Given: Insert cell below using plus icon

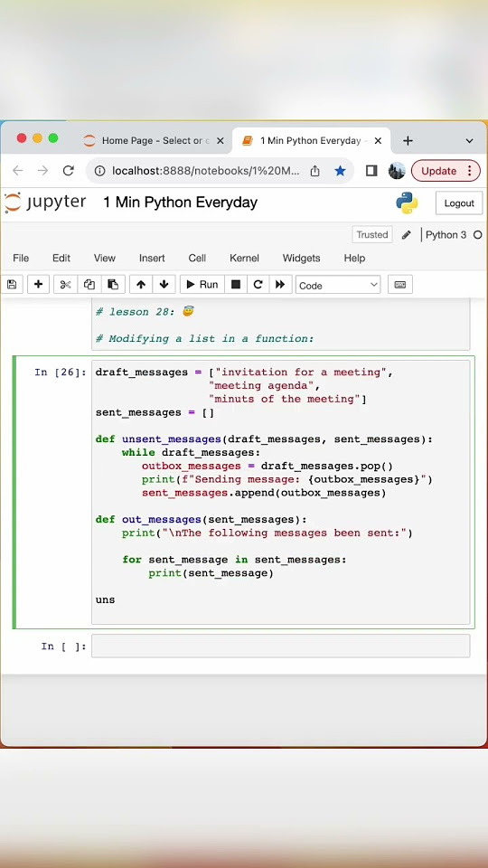Looking at the screenshot, I should 38,285.
